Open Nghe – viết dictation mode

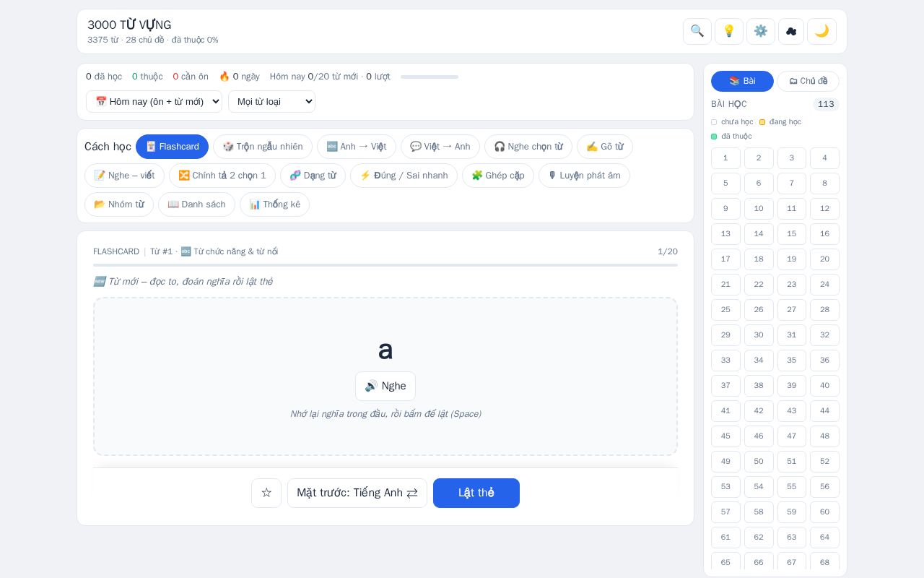point(124,176)
